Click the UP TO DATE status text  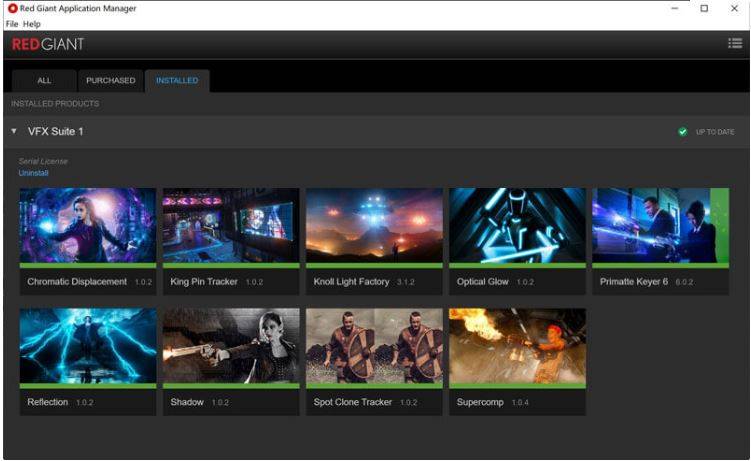click(x=715, y=132)
